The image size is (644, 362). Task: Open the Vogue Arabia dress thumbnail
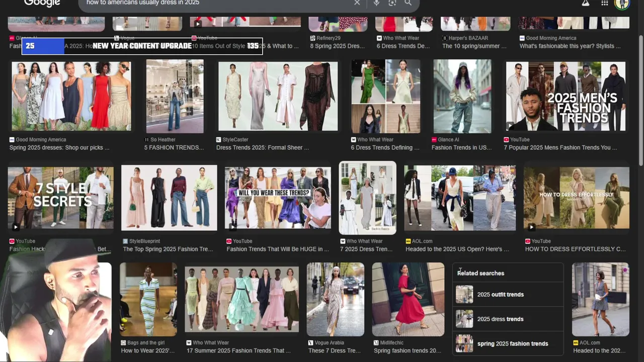[336, 300]
